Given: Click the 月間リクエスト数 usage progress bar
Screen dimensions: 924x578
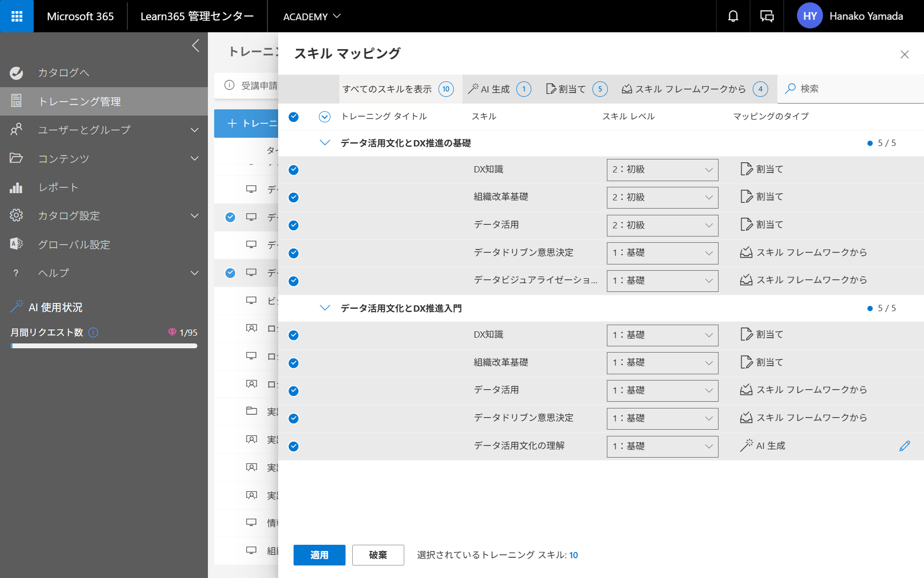Looking at the screenshot, I should 104,346.
